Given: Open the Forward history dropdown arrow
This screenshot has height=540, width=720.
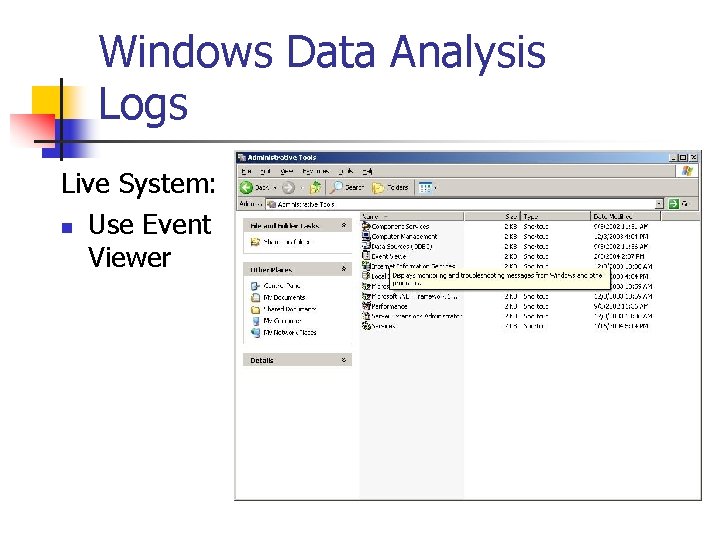Looking at the screenshot, I should point(302,187).
